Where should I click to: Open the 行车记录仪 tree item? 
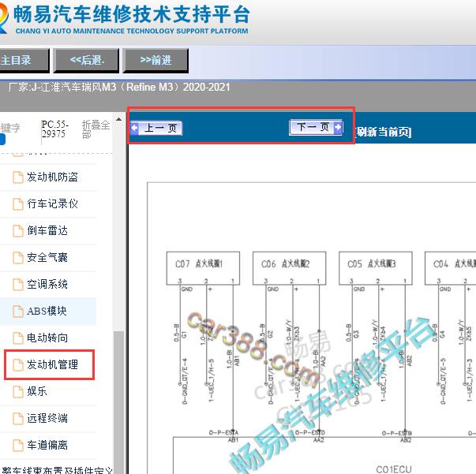coord(53,203)
